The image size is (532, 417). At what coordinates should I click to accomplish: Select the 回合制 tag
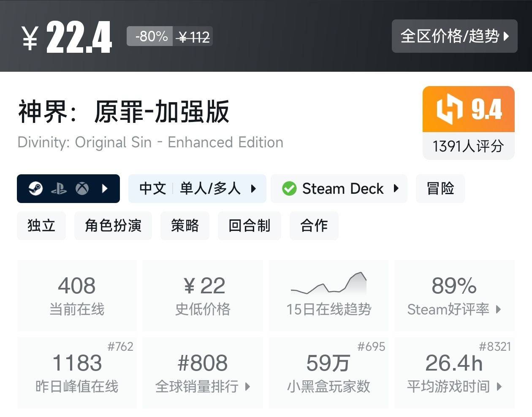click(x=249, y=226)
